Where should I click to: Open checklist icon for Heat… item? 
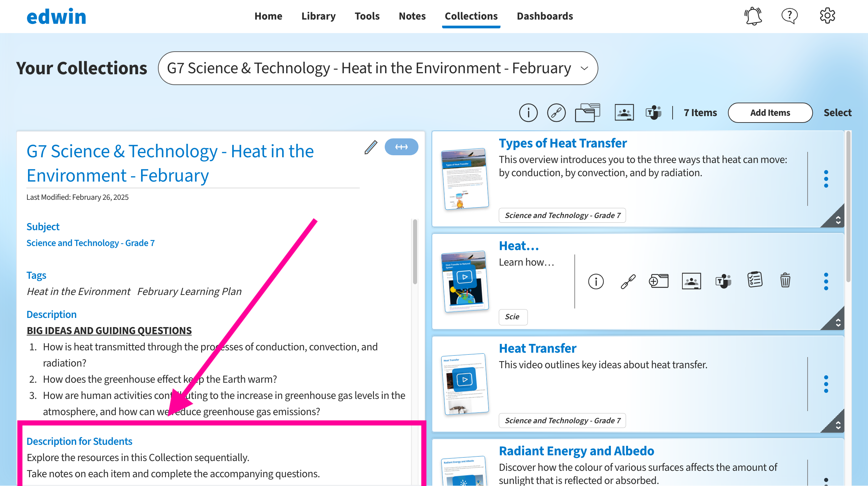pos(755,280)
